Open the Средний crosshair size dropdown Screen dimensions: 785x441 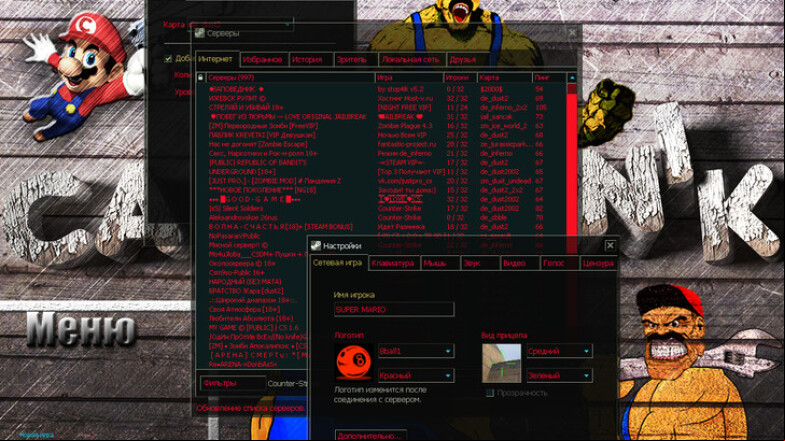pyautogui.click(x=559, y=351)
